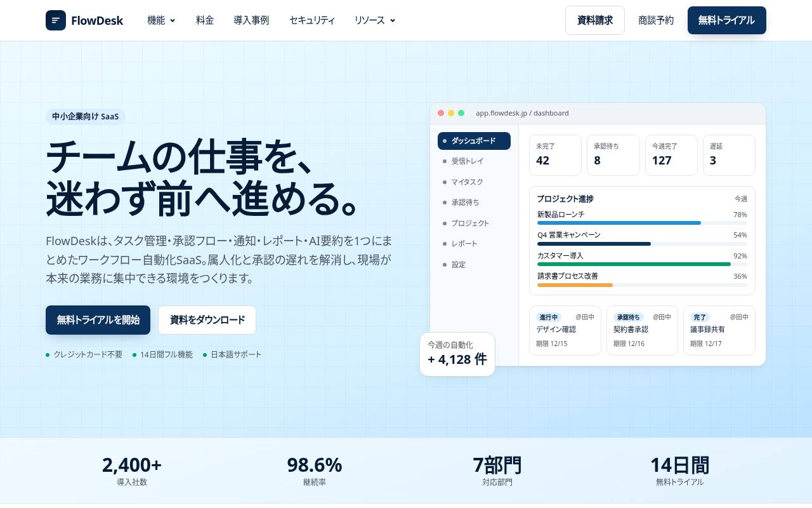Open 設定 in the sidebar
This screenshot has width=812, height=508.
point(474,265)
